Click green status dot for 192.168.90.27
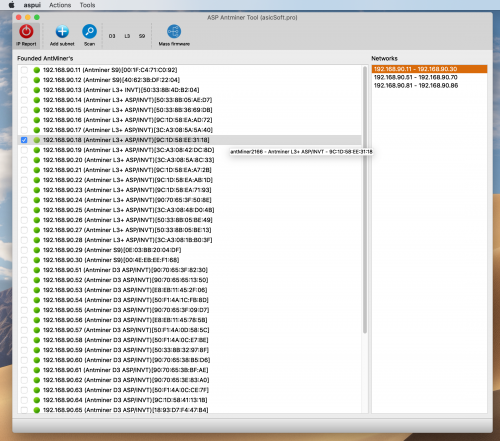 pos(37,230)
